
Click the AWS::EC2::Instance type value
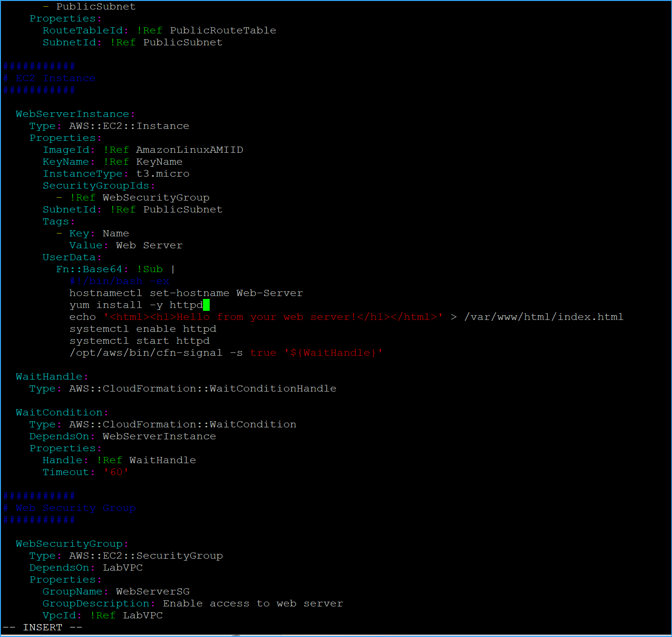(128, 126)
